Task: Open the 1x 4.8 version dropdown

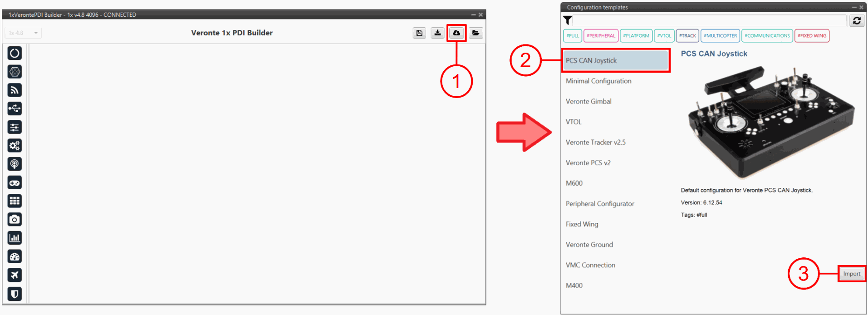Action: [23, 33]
